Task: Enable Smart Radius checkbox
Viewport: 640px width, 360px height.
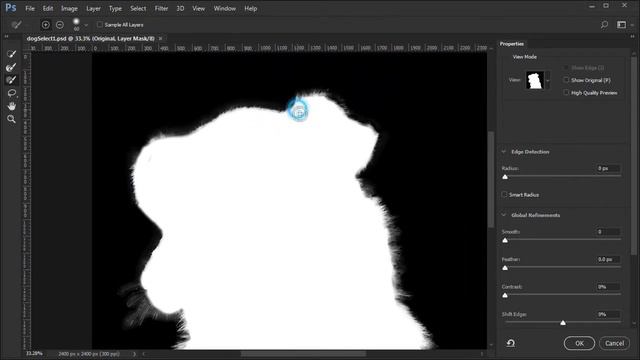Action: [x=504, y=195]
